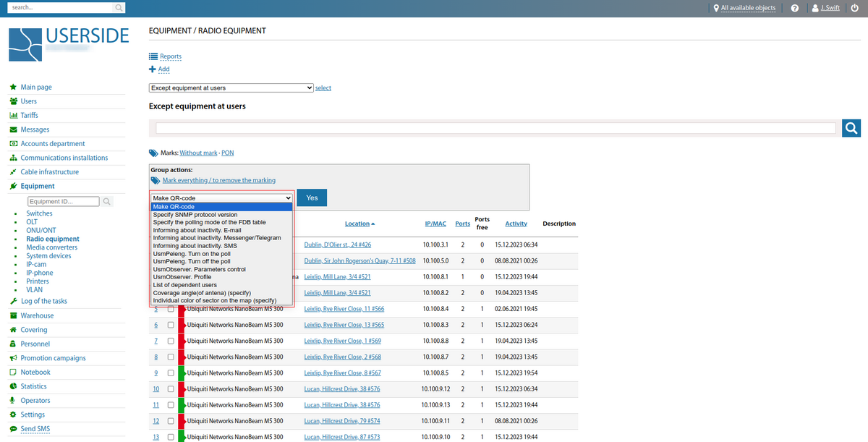Select 'Specify SNMP protocol version' option
This screenshot has width=868, height=442.
pyautogui.click(x=195, y=215)
